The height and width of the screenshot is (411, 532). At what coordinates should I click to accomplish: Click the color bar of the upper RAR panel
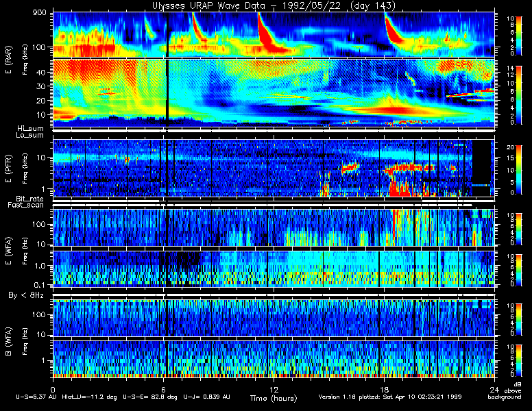click(x=519, y=35)
